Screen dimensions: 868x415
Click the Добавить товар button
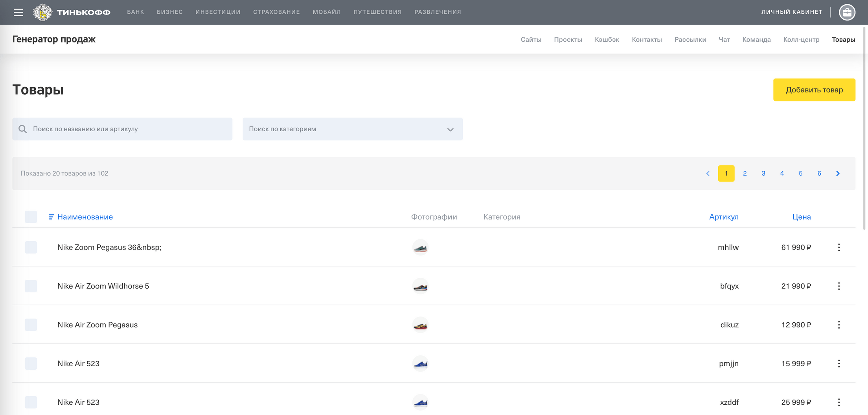814,90
